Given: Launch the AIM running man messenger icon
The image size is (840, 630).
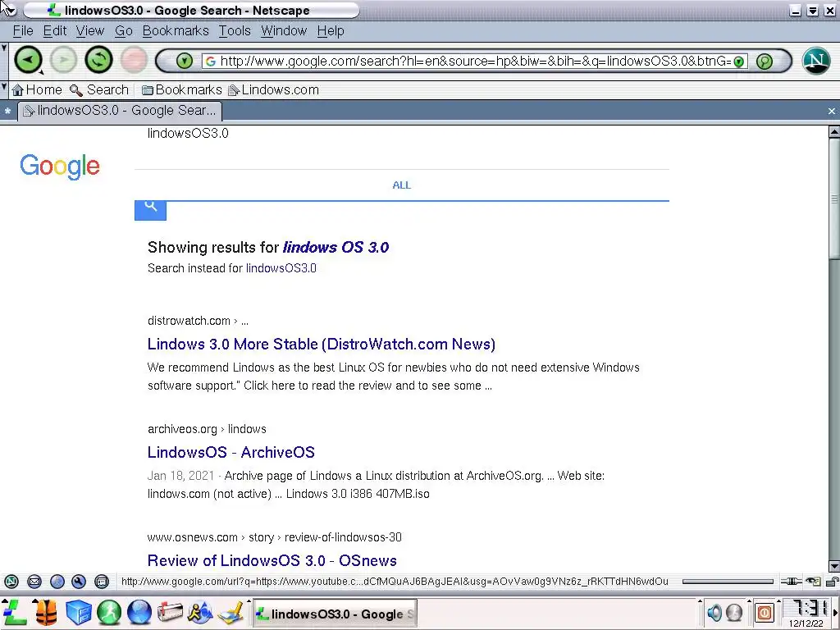Looking at the screenshot, I should 200,613.
